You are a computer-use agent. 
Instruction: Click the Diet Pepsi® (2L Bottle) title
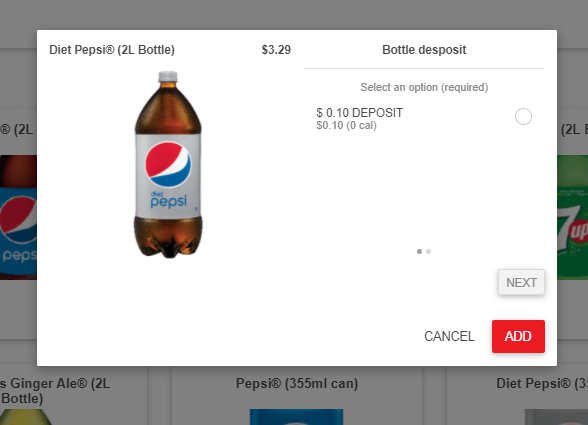click(x=112, y=50)
